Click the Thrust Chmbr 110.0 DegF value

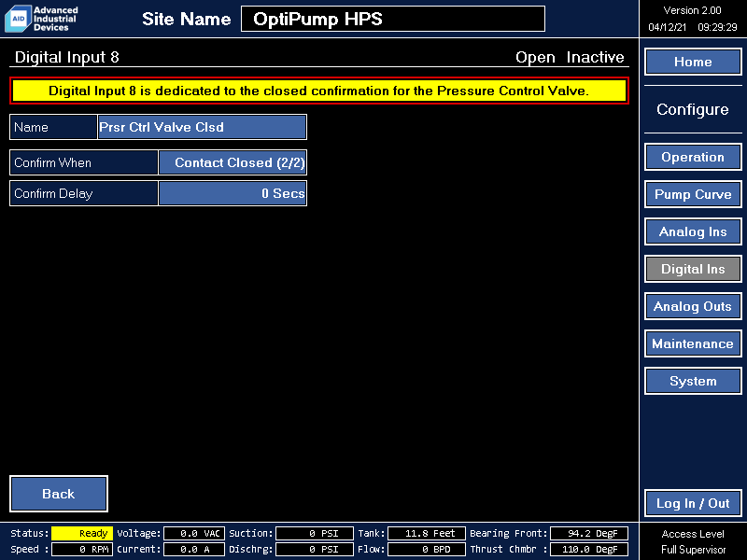589,549
